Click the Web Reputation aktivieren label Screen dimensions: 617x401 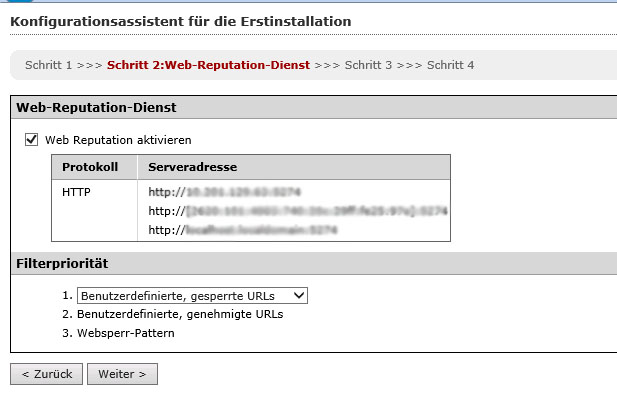coord(118,140)
